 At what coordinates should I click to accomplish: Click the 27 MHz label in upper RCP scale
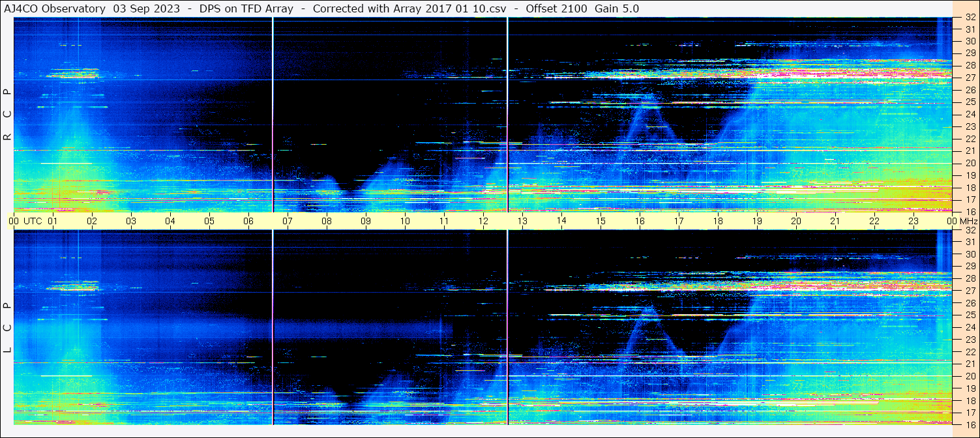pyautogui.click(x=970, y=78)
